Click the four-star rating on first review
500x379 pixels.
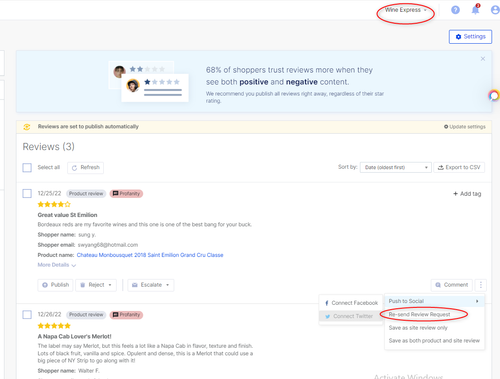pyautogui.click(x=54, y=204)
